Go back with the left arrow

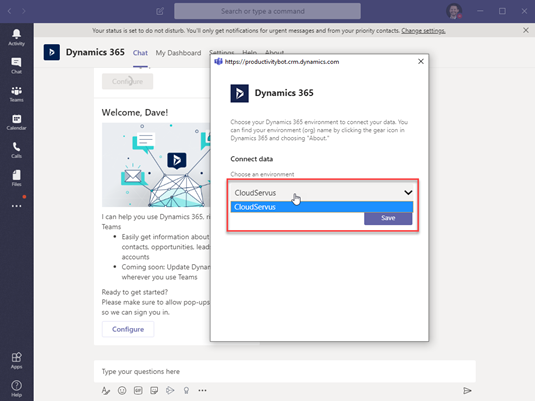pos(10,11)
